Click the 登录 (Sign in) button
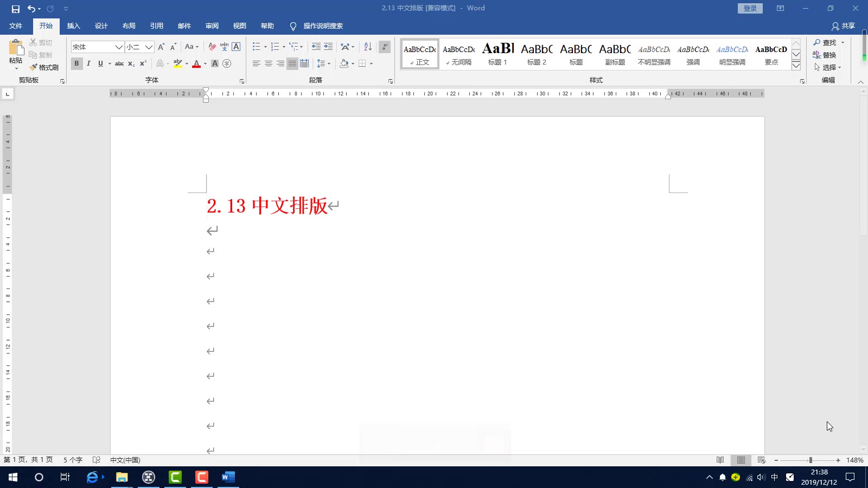 click(750, 8)
